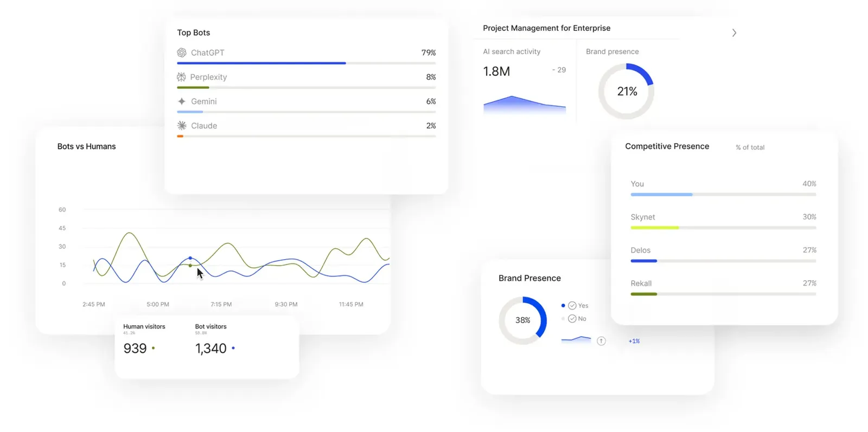Viewport: 868px width, 432px height.
Task: Toggle the Yes checkmark in Brand Presence legend
Action: coord(572,306)
